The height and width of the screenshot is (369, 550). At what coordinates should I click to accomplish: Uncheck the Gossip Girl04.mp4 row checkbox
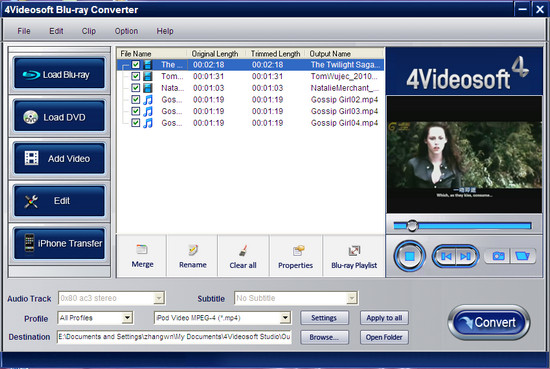(135, 123)
